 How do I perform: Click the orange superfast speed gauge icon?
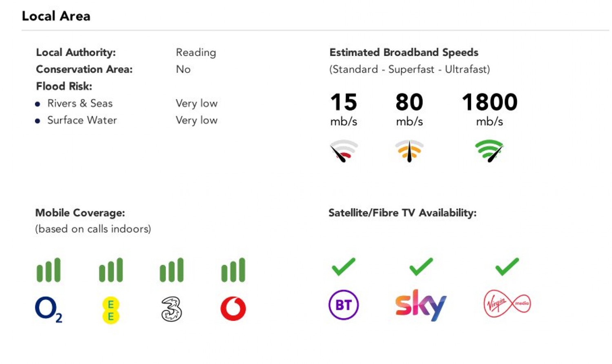coord(409,151)
